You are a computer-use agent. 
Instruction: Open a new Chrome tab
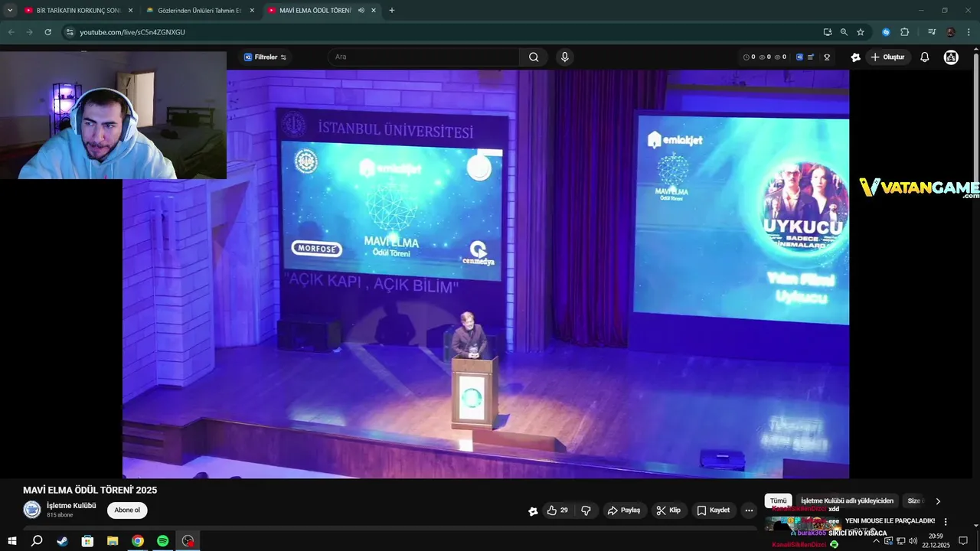pyautogui.click(x=392, y=11)
